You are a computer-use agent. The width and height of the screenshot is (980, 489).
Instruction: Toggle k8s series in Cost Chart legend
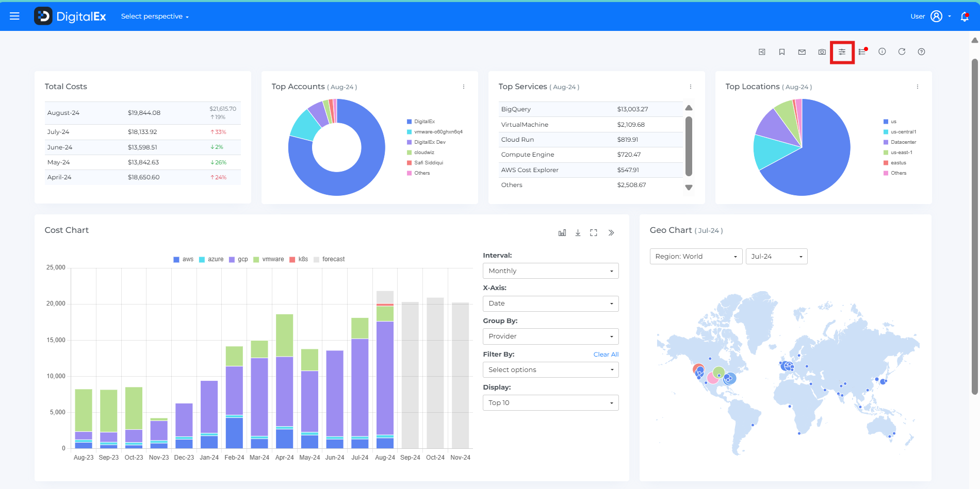tap(299, 259)
